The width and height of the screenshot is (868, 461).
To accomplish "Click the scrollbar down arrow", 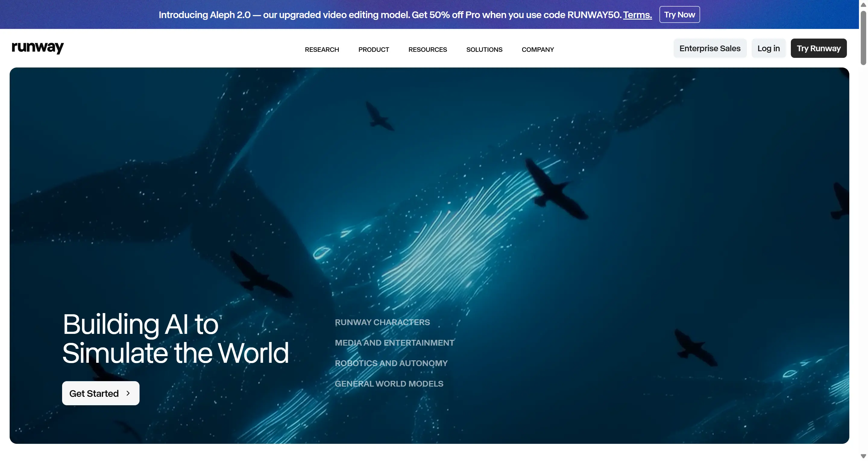I will pos(863,456).
